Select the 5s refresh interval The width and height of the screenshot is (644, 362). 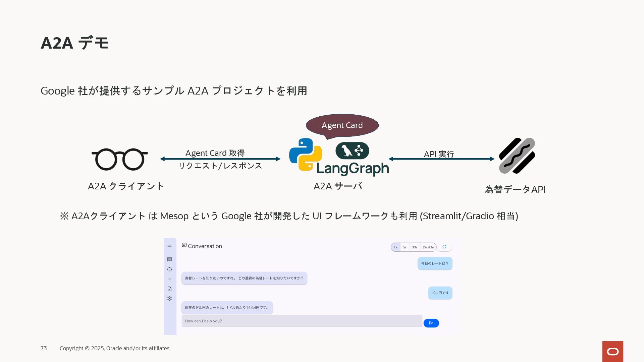(405, 247)
